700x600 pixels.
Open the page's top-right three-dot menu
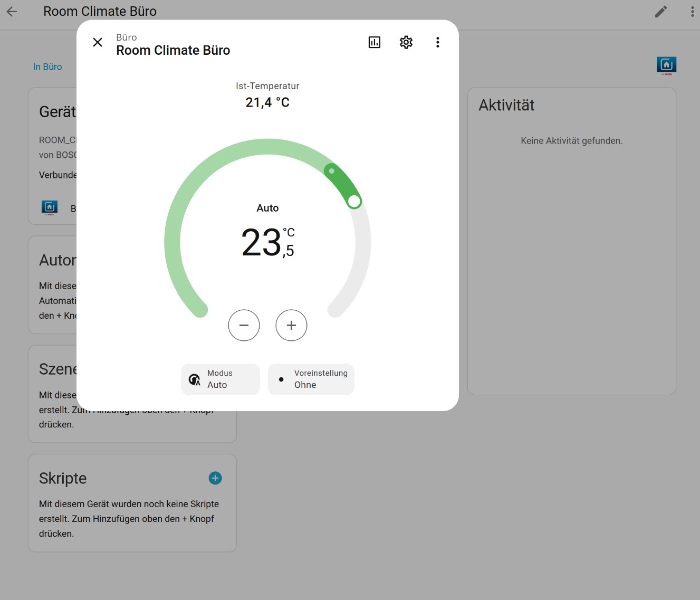(x=692, y=12)
